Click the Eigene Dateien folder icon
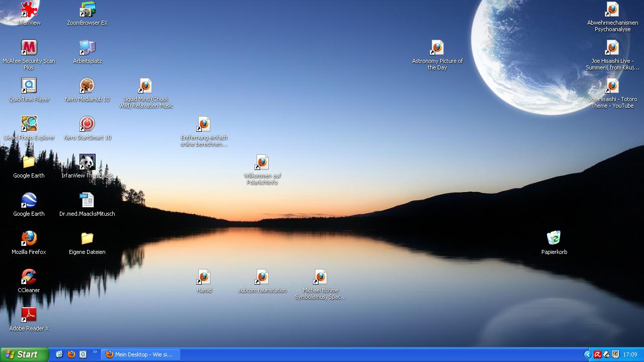This screenshot has width=644, height=362. point(87,239)
